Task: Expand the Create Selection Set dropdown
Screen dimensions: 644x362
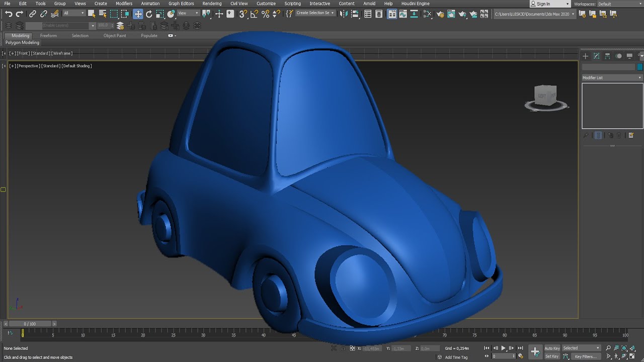Action: click(x=315, y=13)
